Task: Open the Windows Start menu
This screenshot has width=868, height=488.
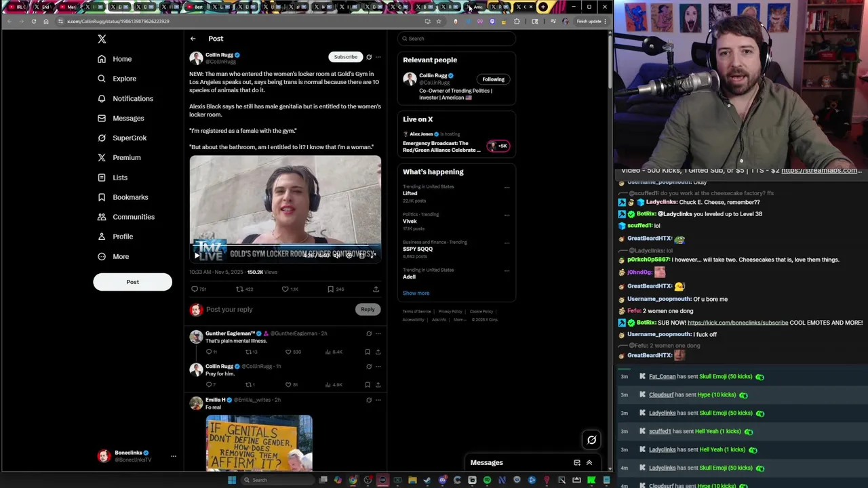Action: tap(232, 480)
